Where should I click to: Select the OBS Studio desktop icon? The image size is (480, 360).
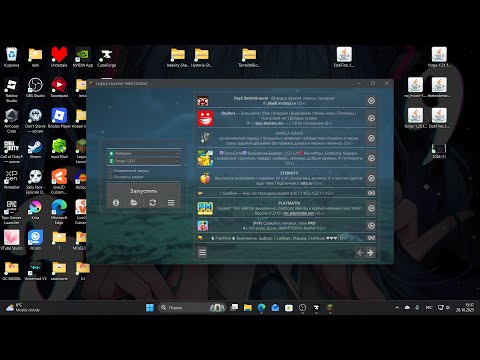35,87
